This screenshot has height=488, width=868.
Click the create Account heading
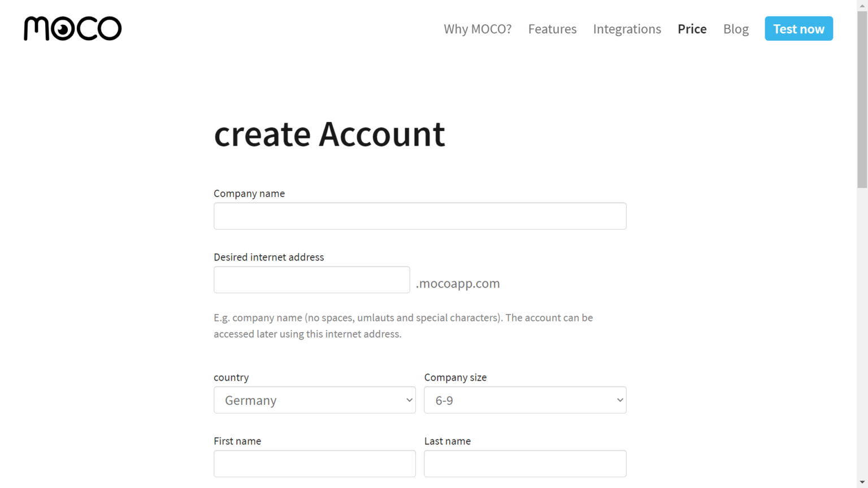coord(329,134)
